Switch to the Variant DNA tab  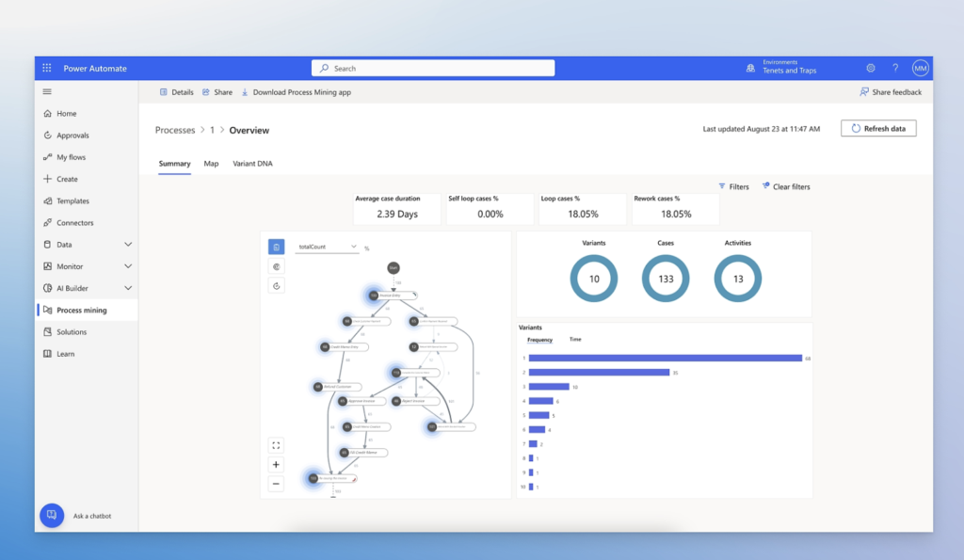pyautogui.click(x=252, y=164)
